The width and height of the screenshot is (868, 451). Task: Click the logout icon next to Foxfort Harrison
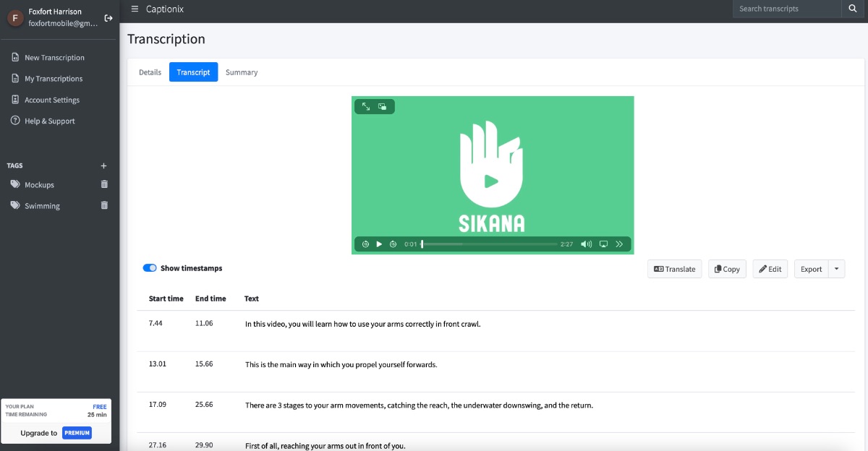coord(109,17)
